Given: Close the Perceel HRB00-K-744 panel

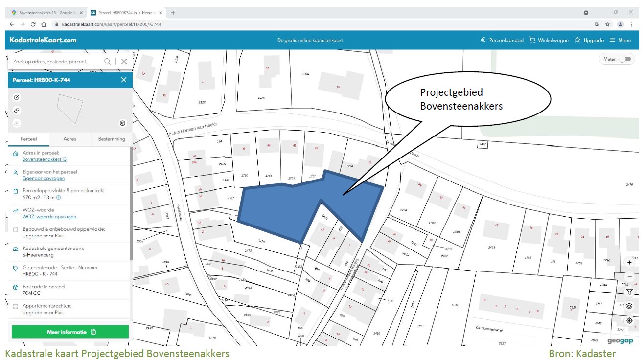Looking at the screenshot, I should [x=124, y=80].
